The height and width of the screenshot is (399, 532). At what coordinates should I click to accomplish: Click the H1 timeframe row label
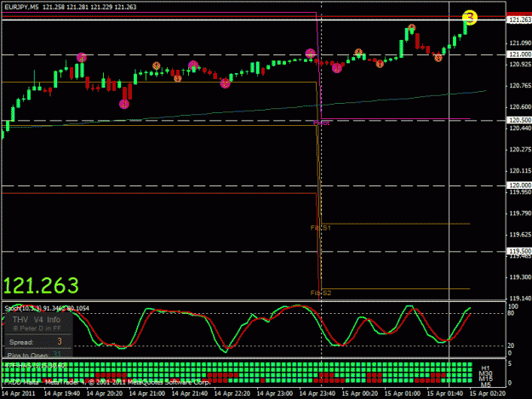(x=485, y=368)
